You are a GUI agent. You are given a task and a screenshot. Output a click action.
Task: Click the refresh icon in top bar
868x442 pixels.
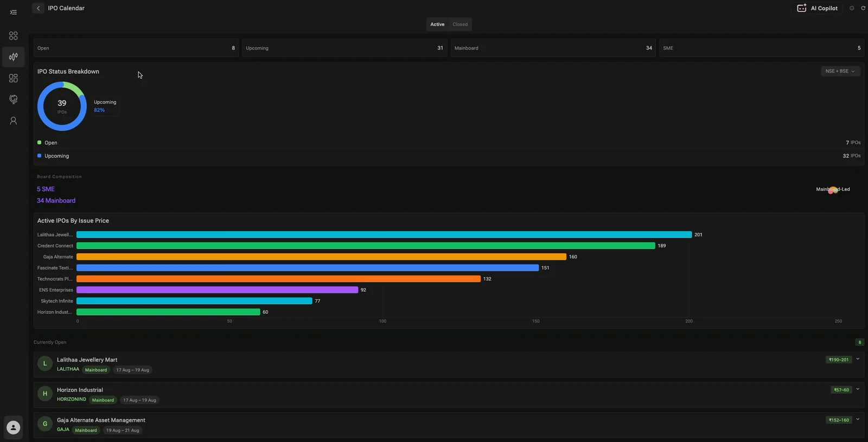(x=863, y=8)
